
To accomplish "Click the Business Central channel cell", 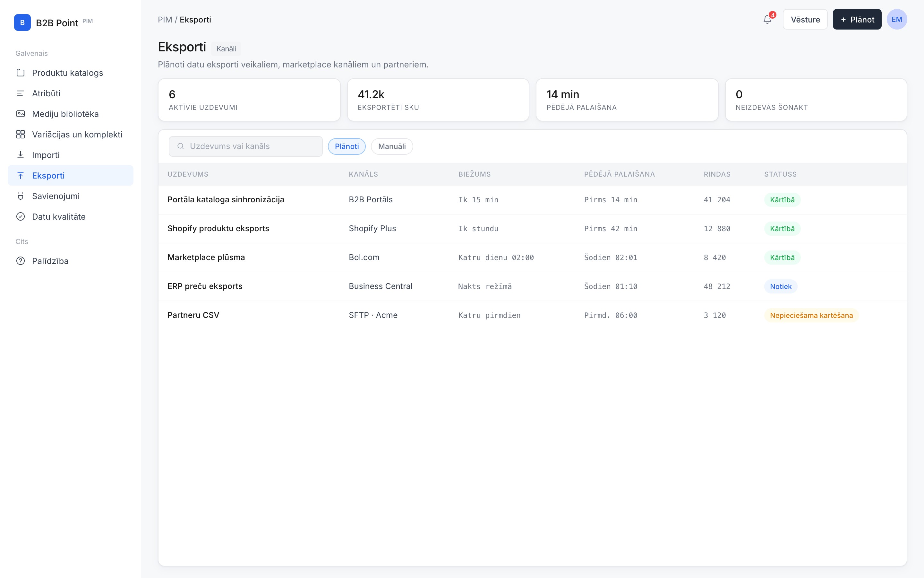I will click(x=380, y=286).
